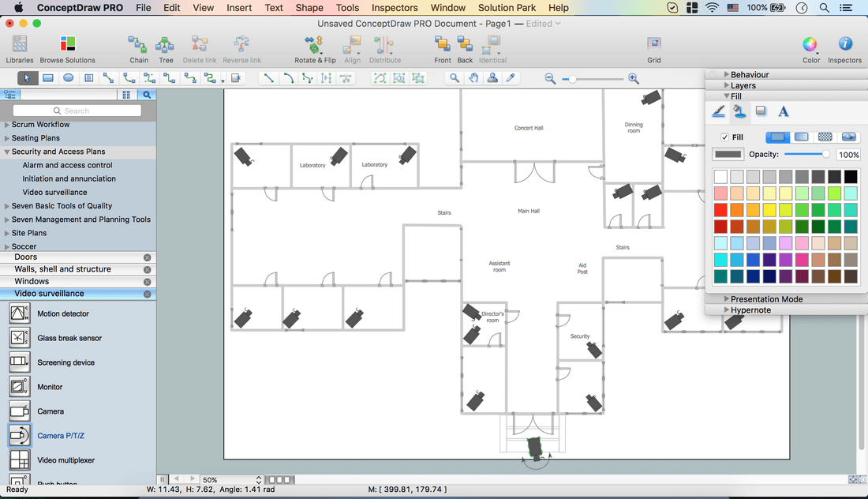
Task: Activate the Chain connection mode
Action: point(138,49)
